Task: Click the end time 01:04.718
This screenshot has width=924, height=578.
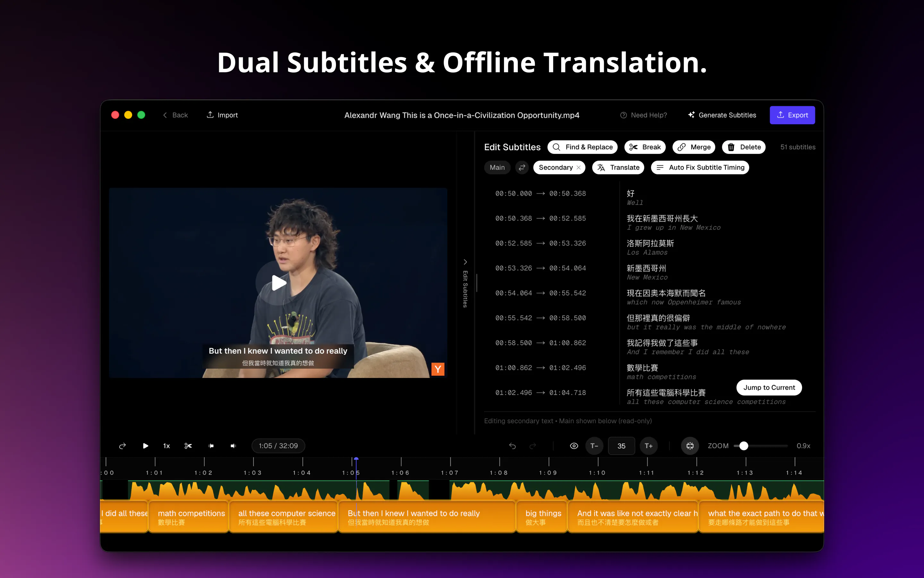Action: tap(567, 392)
